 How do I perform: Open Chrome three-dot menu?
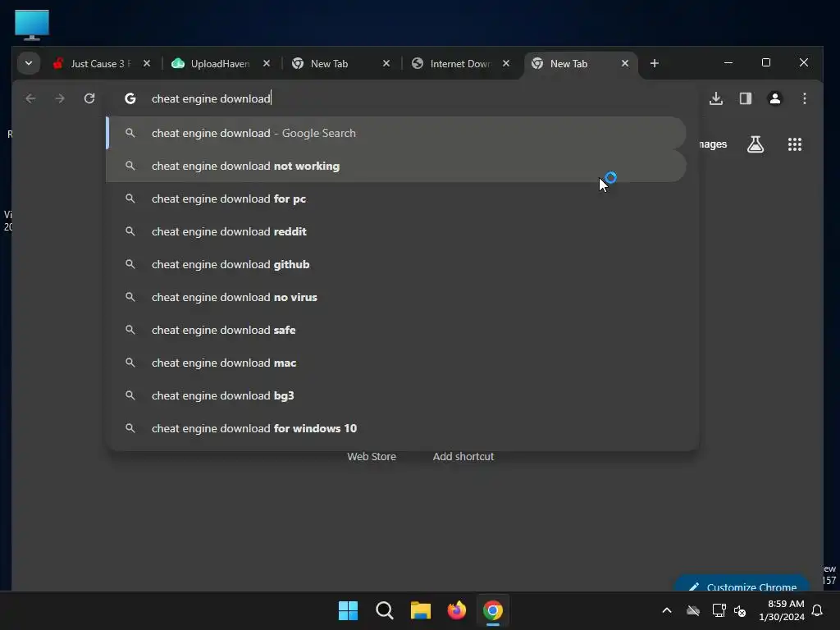coord(804,98)
